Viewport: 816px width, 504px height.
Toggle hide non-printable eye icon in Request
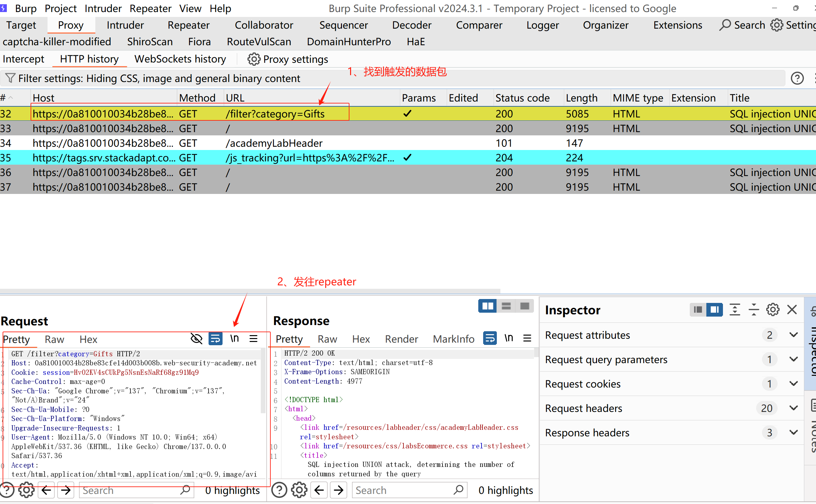coord(196,339)
